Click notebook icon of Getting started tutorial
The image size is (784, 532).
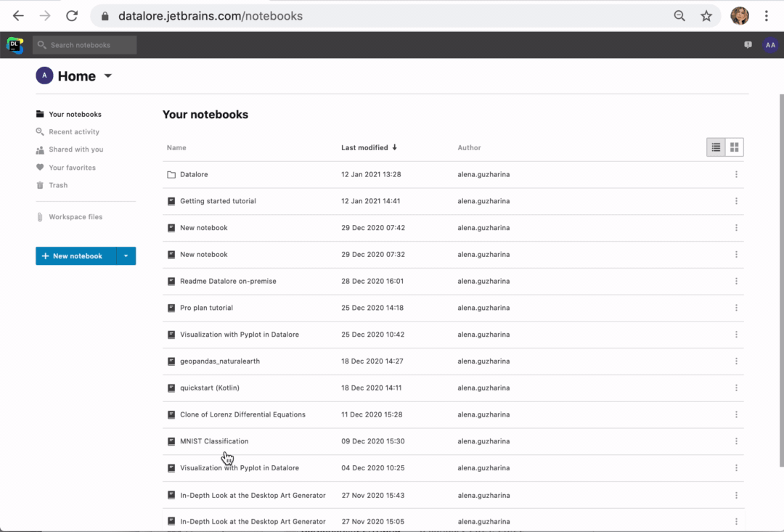pos(171,201)
